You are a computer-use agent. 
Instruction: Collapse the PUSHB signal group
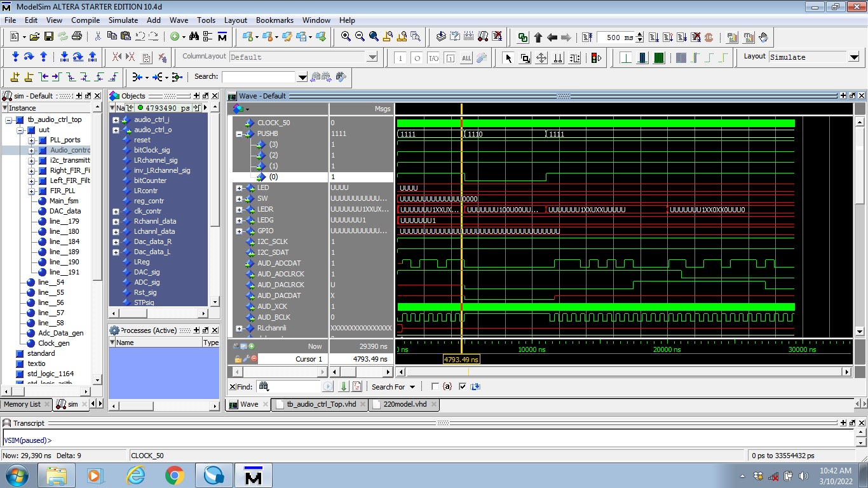pyautogui.click(x=238, y=133)
